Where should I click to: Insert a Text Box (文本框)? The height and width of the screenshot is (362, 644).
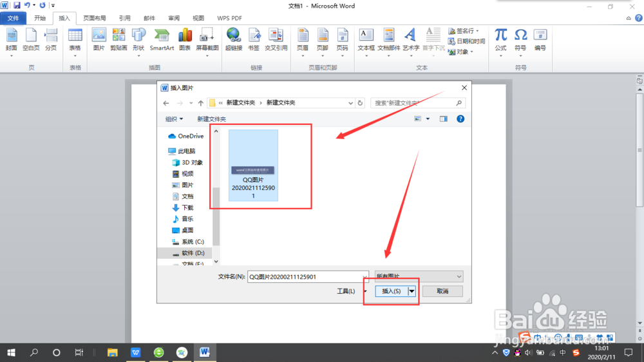(366, 41)
